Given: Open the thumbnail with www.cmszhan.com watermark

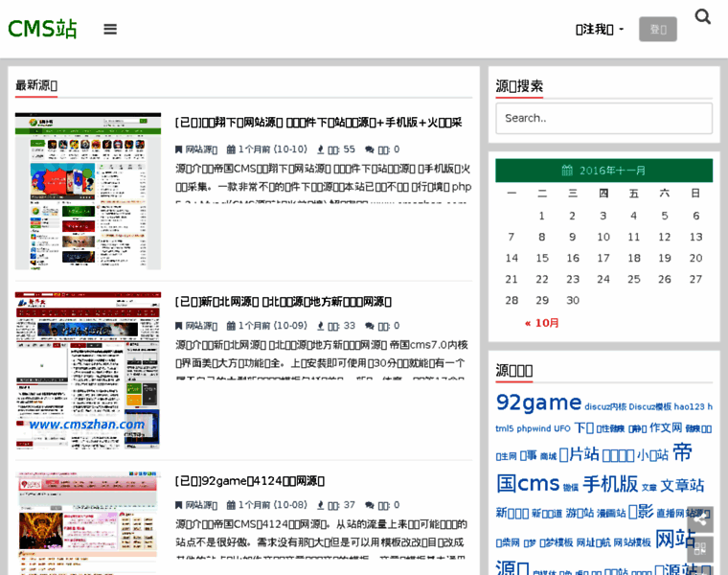Looking at the screenshot, I should click(88, 370).
